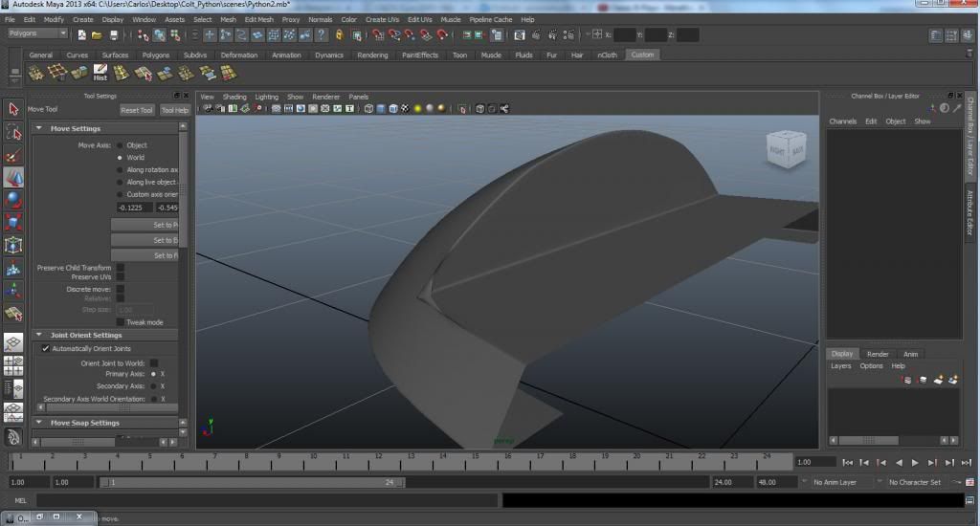Click the Lasso select tool icon
The width and height of the screenshot is (980, 526).
tap(13, 132)
